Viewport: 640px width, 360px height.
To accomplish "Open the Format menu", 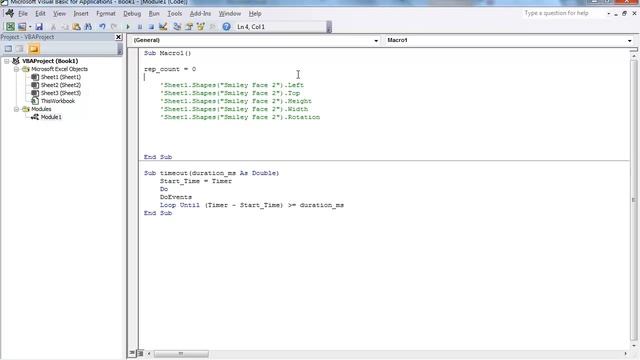I will (106, 13).
